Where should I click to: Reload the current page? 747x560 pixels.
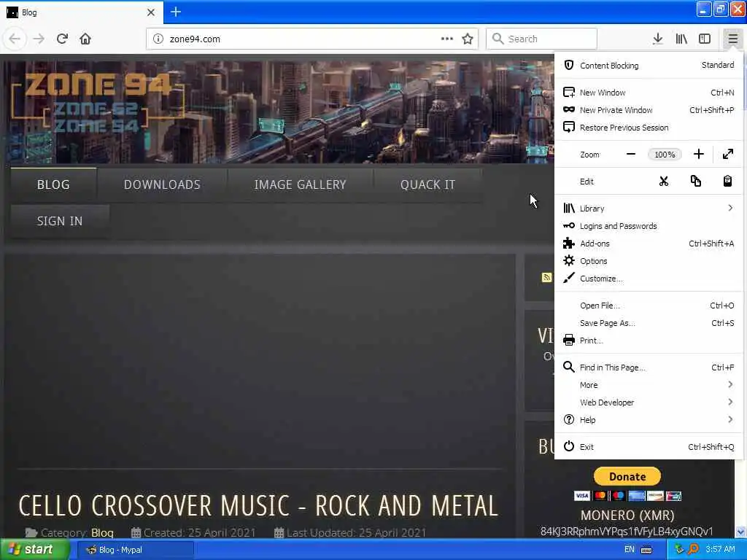click(62, 39)
